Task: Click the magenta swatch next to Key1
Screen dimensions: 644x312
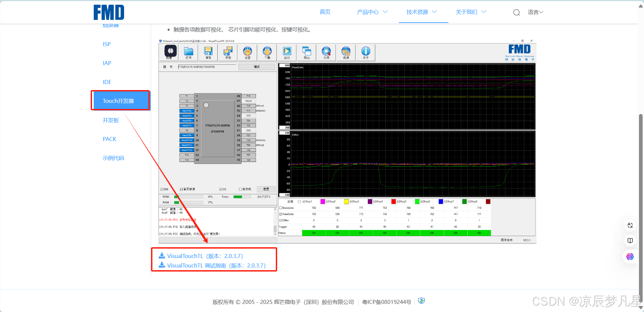Action: coord(323,201)
